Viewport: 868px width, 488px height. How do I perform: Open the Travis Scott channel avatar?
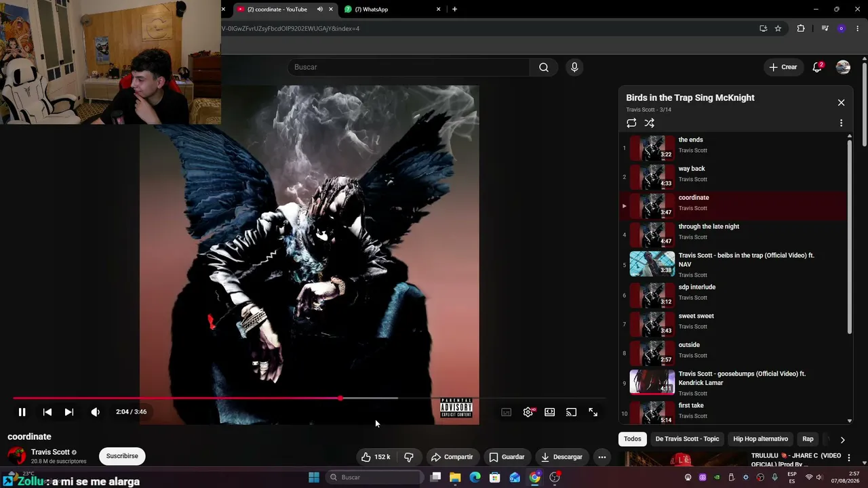point(16,456)
